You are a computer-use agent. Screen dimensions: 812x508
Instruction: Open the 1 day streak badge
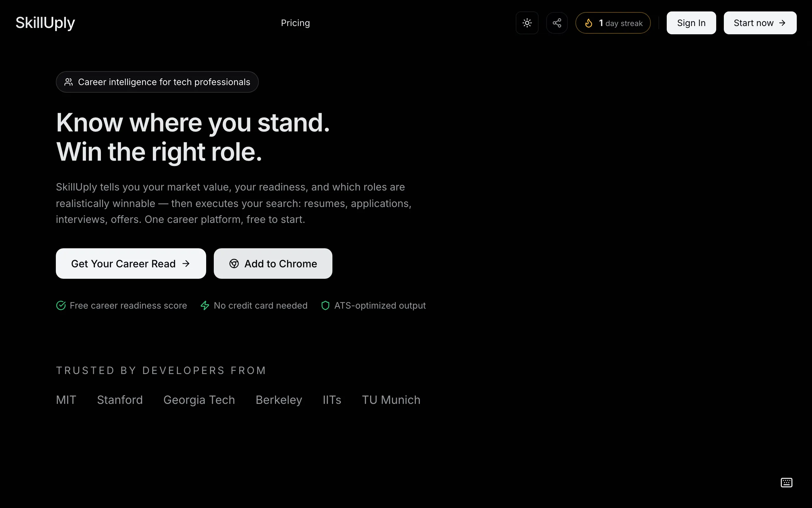coord(613,23)
